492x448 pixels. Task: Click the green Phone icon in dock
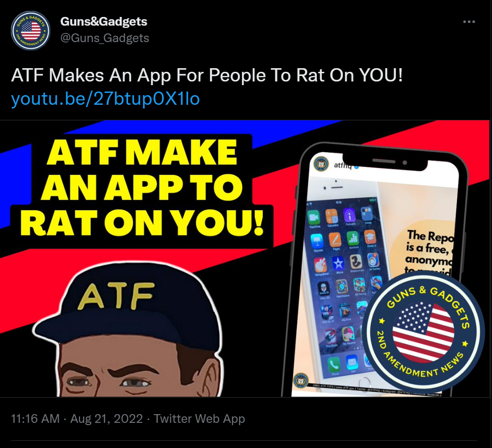pos(334,364)
